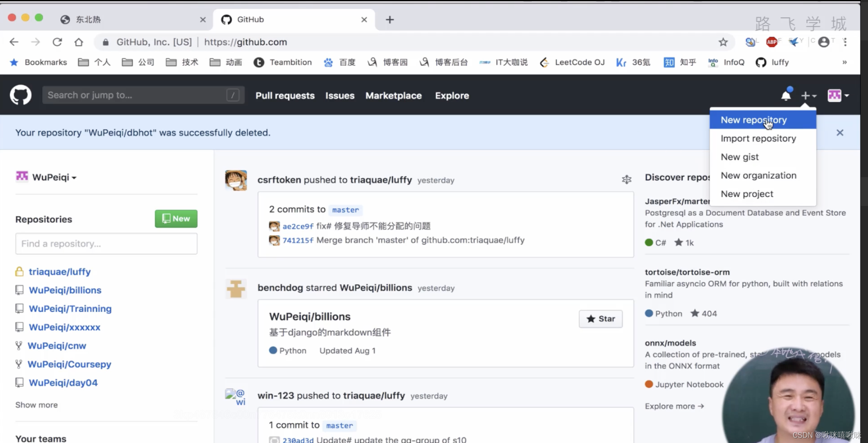Click the browser profile account icon
868x443 pixels.
point(824,42)
